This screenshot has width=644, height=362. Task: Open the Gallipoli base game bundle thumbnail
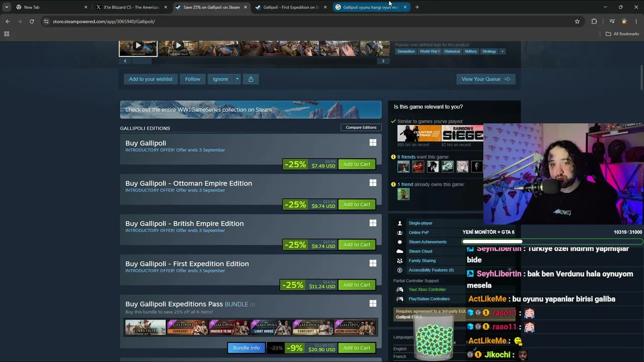145,327
